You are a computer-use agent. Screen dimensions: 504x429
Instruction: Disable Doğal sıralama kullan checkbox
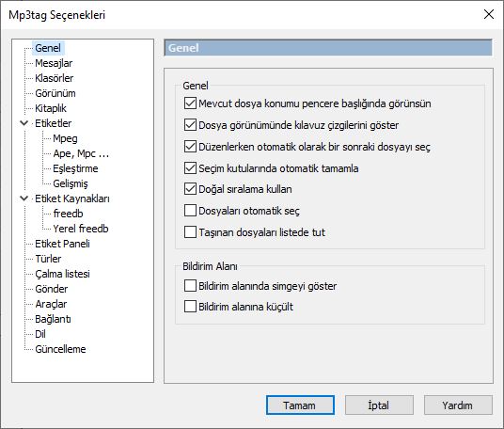[190, 189]
